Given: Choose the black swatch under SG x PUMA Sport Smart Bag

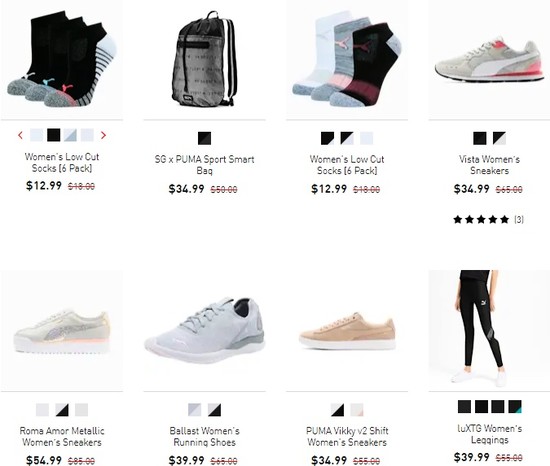Looking at the screenshot, I should [204, 138].
